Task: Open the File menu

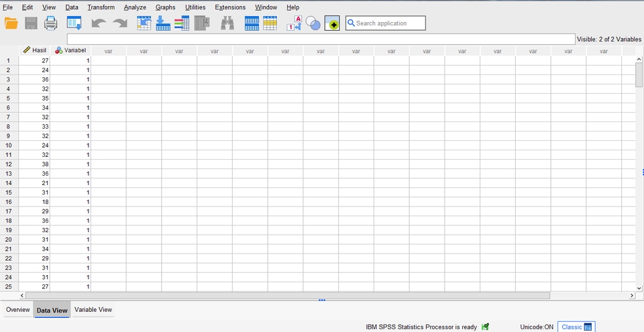Action: (7, 7)
